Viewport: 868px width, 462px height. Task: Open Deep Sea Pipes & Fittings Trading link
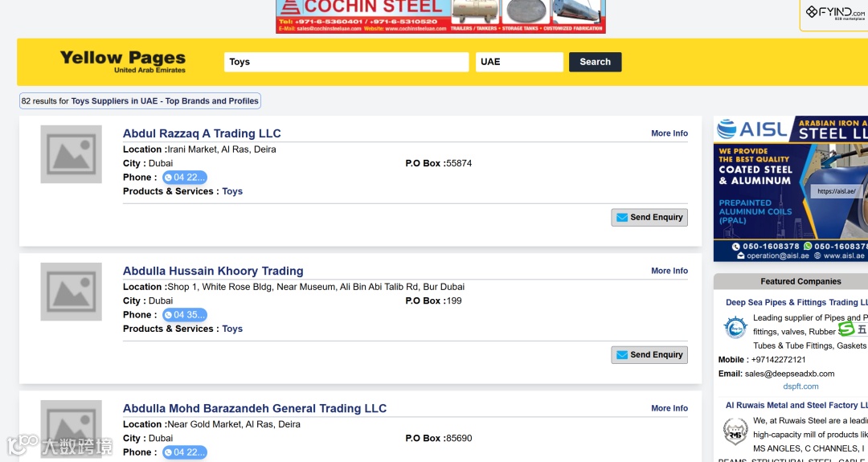[x=796, y=303]
